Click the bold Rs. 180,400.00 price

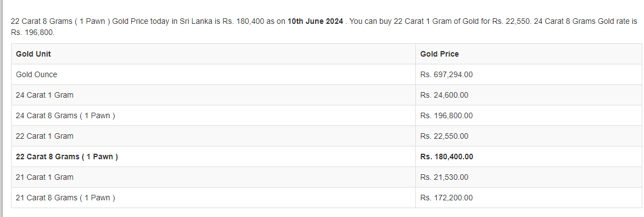(446, 157)
